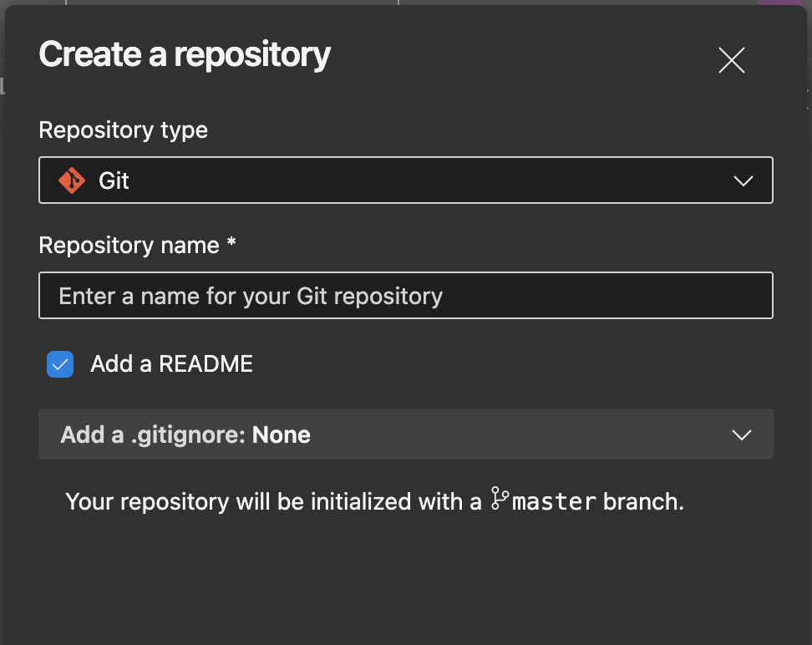Click the Enter a name placeholder text
Image resolution: width=812 pixels, height=645 pixels.
[251, 297]
